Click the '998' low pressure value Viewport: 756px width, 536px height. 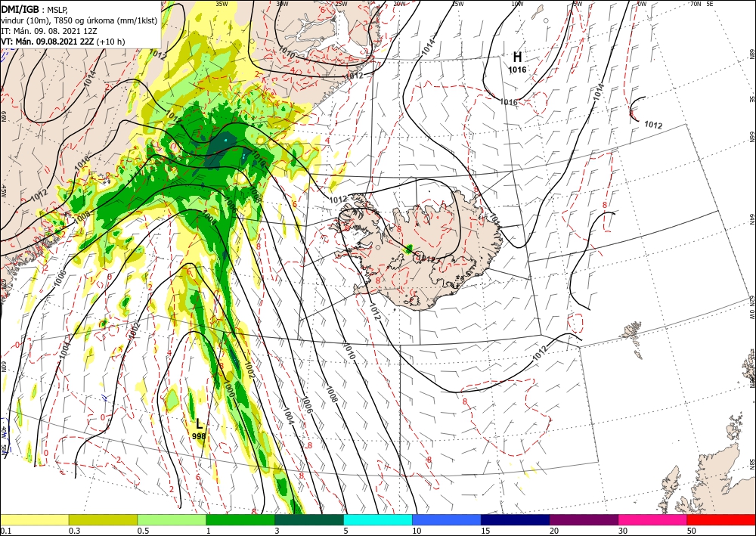point(199,436)
